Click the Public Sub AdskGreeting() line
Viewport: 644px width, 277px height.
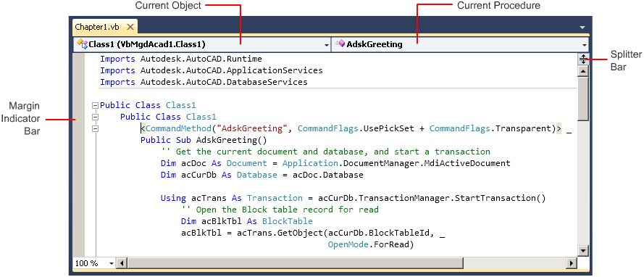(204, 140)
